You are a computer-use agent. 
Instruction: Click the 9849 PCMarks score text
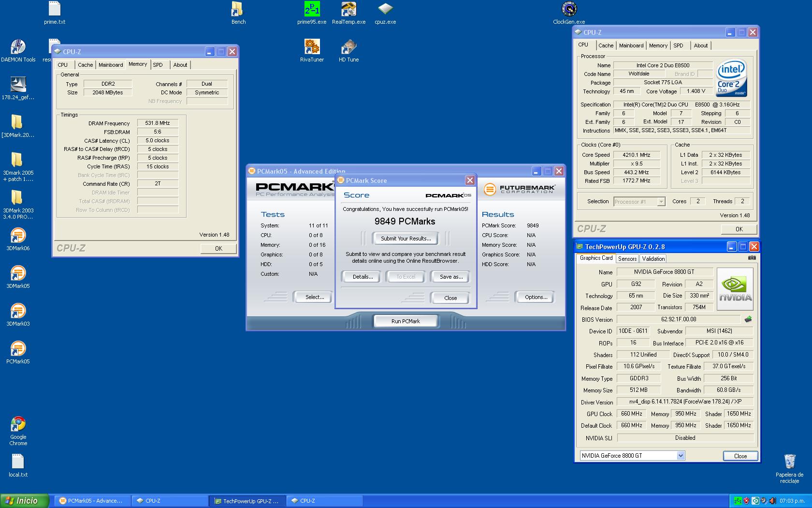point(405,222)
